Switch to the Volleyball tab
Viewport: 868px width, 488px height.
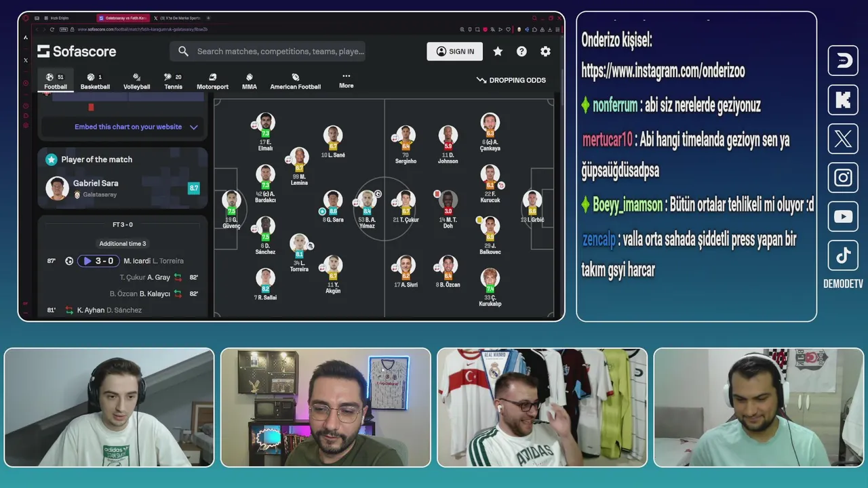pos(136,81)
